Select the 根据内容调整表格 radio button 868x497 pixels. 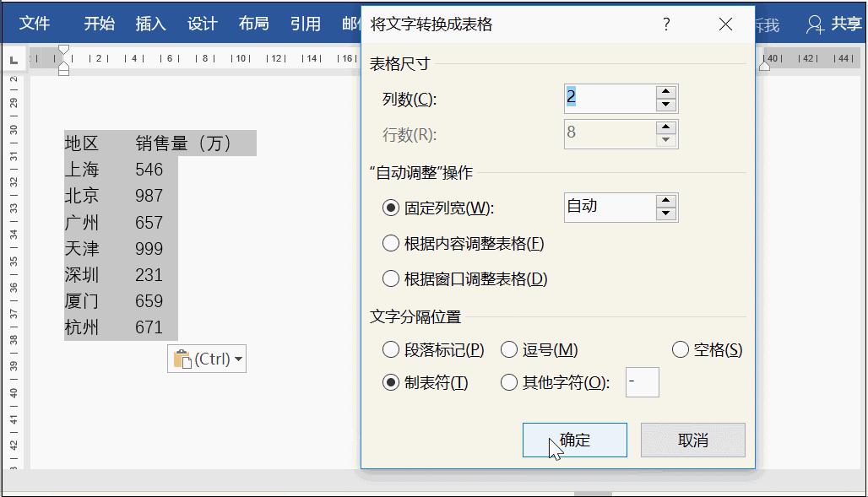[390, 244]
